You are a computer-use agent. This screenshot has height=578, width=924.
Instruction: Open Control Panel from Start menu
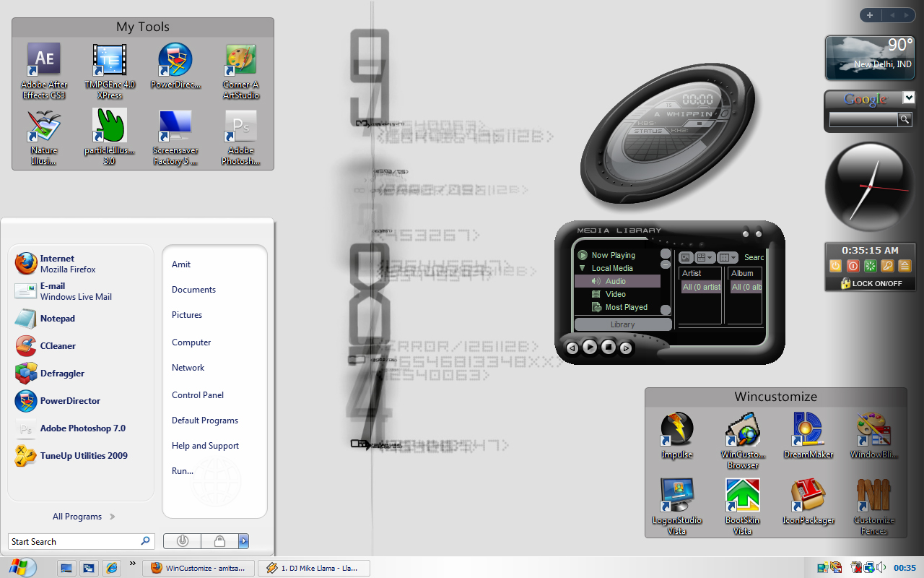tap(198, 395)
